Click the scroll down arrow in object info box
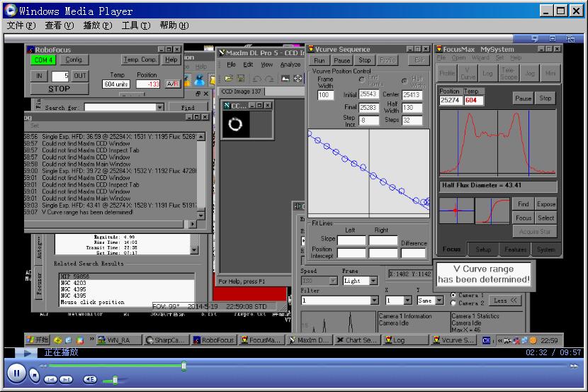This screenshot has height=392, width=588. point(194,250)
